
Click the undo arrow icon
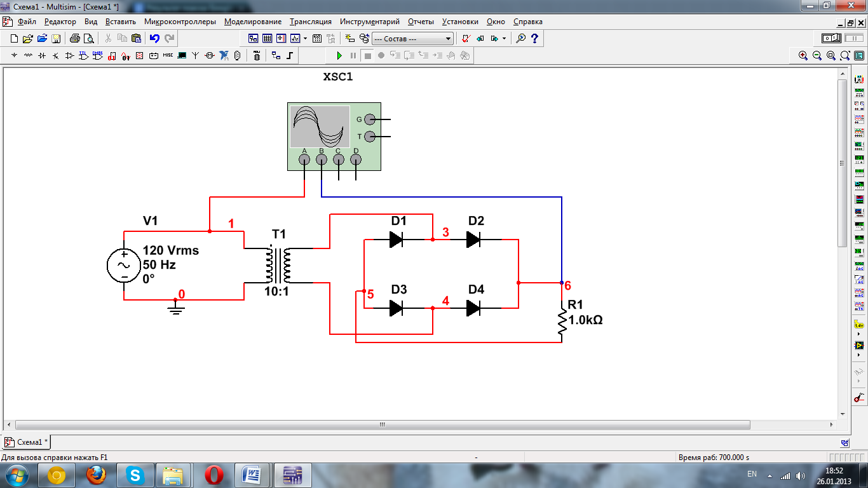pos(154,38)
